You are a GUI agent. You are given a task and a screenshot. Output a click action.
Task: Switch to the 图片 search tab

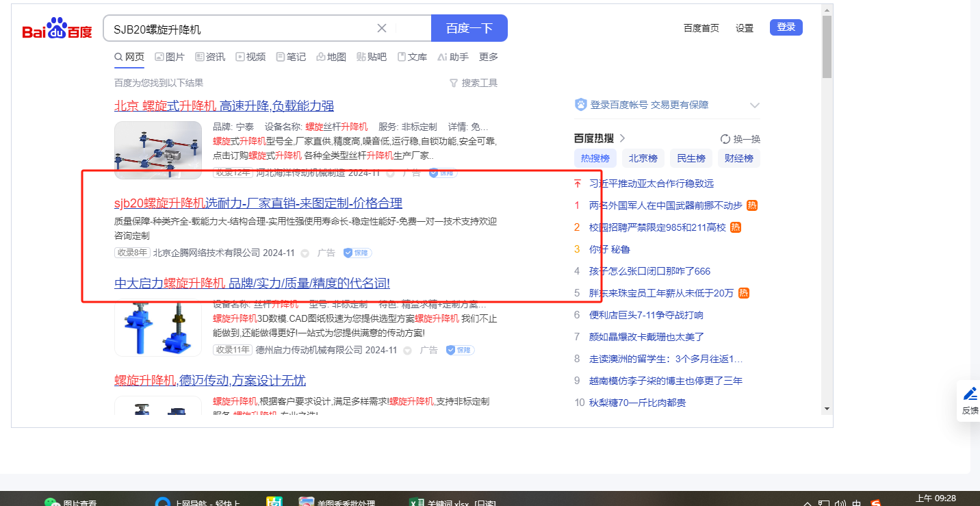(170, 57)
